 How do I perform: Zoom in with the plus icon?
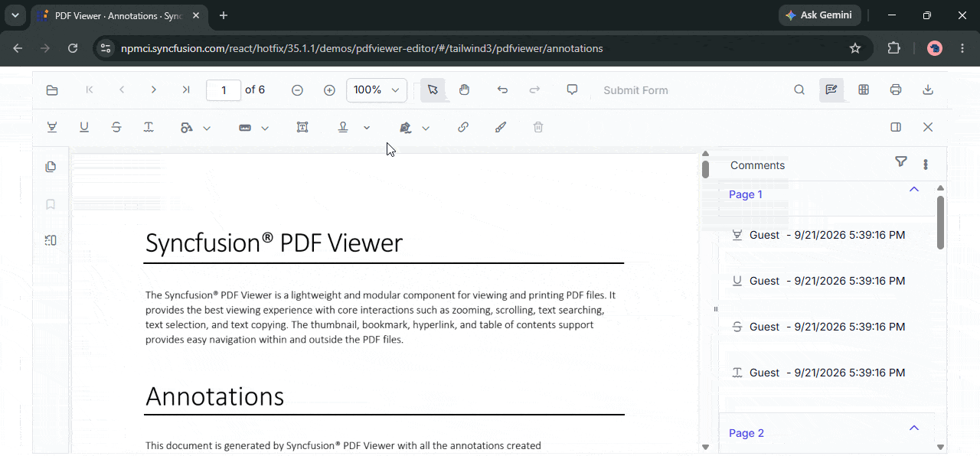pyautogui.click(x=330, y=90)
